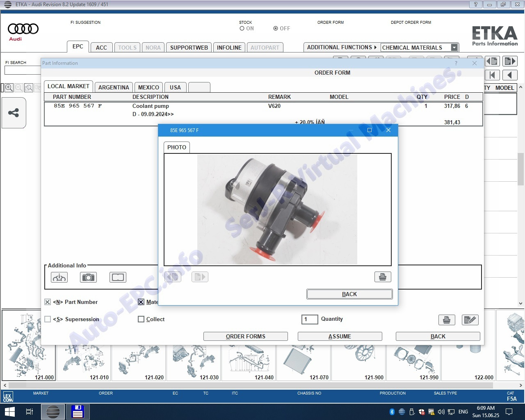525x420 pixels.
Task: Expand the Chemical Materials dropdown
Action: click(454, 48)
